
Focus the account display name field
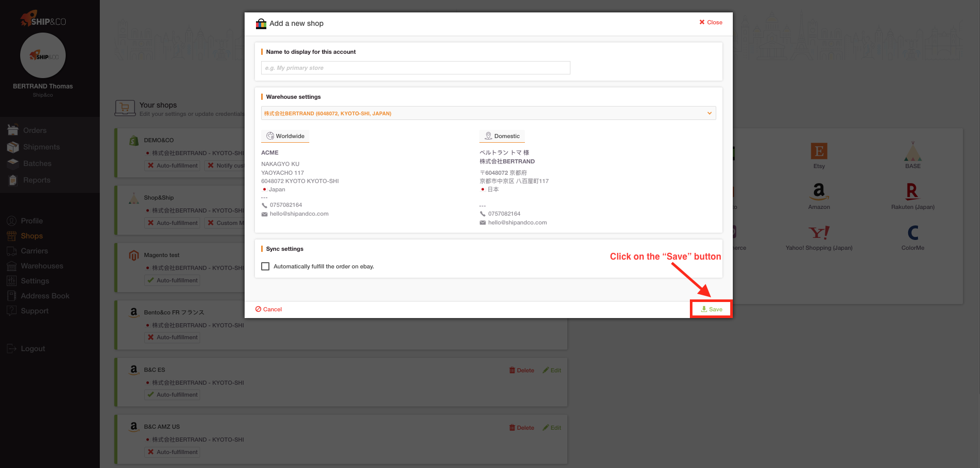click(x=415, y=68)
